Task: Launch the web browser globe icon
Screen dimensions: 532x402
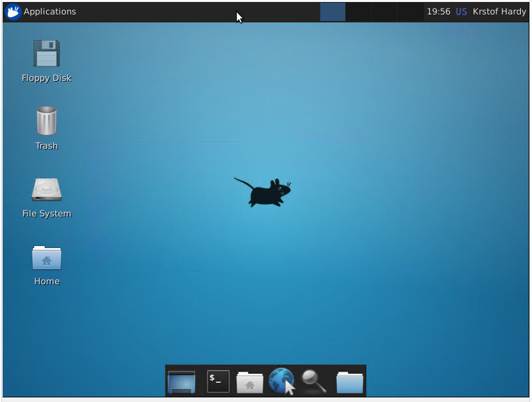Action: (x=281, y=382)
